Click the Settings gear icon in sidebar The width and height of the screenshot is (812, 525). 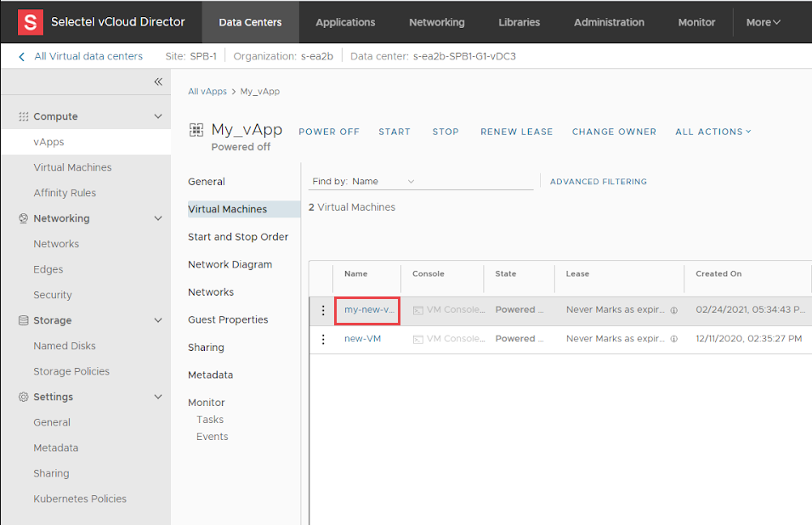23,397
